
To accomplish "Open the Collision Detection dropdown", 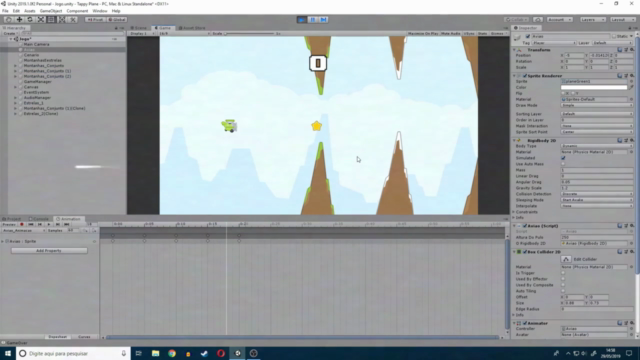I will [x=597, y=194].
